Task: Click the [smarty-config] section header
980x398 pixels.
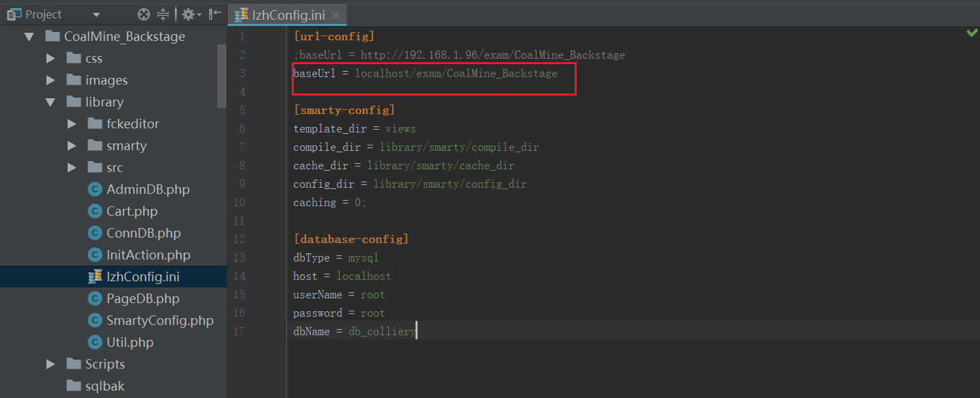Action: [x=344, y=110]
